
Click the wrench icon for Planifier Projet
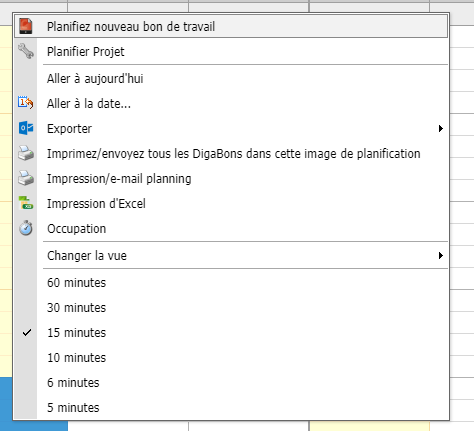[26, 51]
